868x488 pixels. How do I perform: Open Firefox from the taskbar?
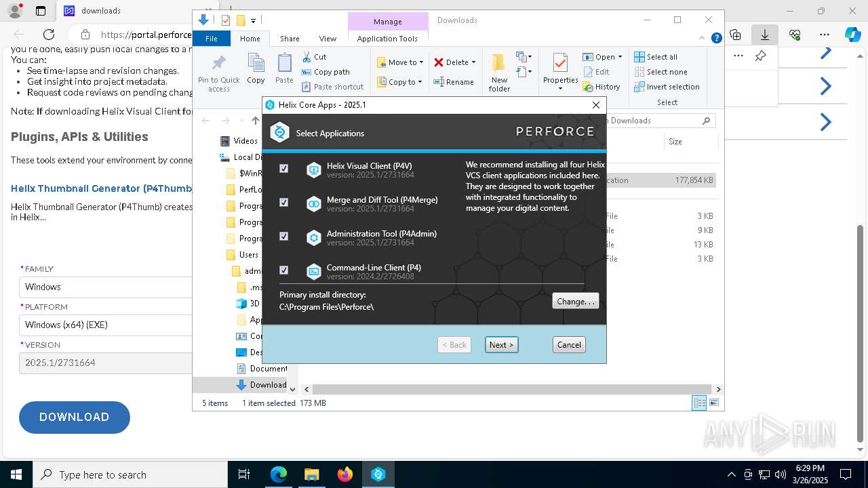pyautogui.click(x=344, y=474)
